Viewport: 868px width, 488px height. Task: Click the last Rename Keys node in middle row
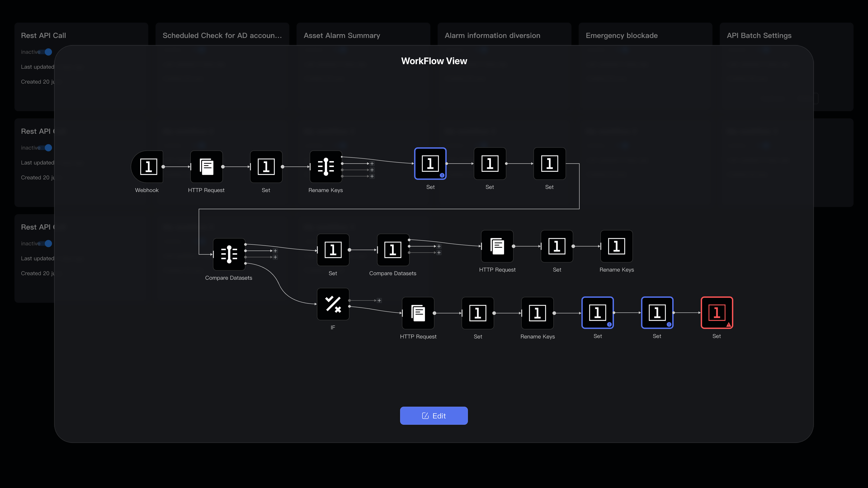coord(616,246)
